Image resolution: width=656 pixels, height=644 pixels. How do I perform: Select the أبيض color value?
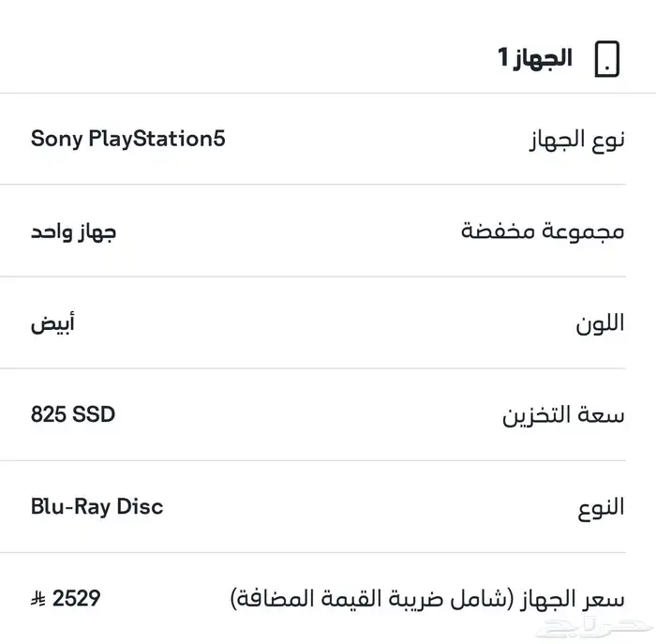pos(52,323)
